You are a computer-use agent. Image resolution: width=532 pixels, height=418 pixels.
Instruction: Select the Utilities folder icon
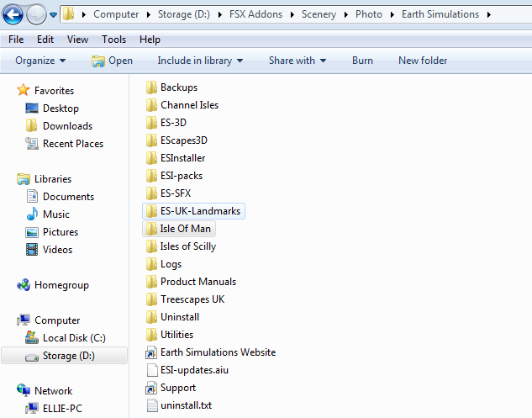coord(151,335)
